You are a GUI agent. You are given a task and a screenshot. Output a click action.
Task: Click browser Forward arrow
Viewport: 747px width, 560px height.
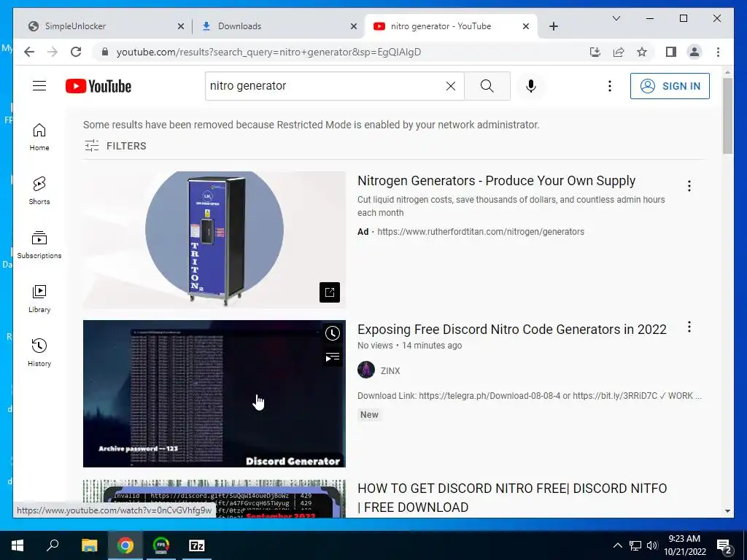coord(53,52)
